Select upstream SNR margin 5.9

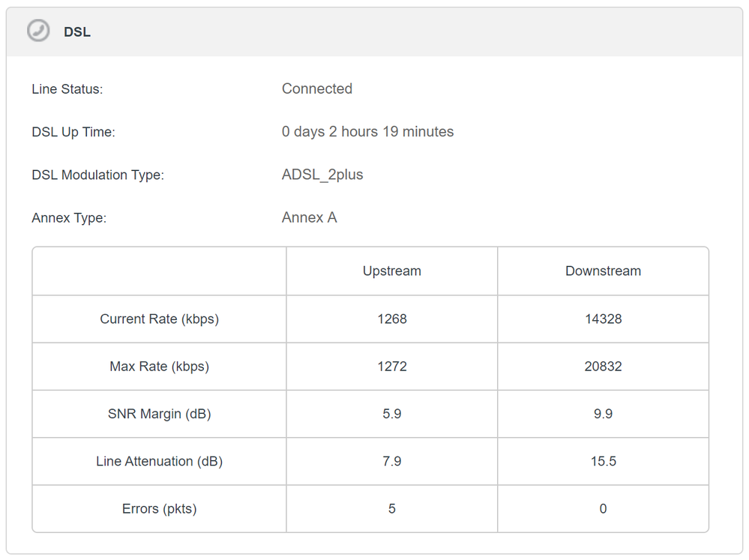(391, 414)
